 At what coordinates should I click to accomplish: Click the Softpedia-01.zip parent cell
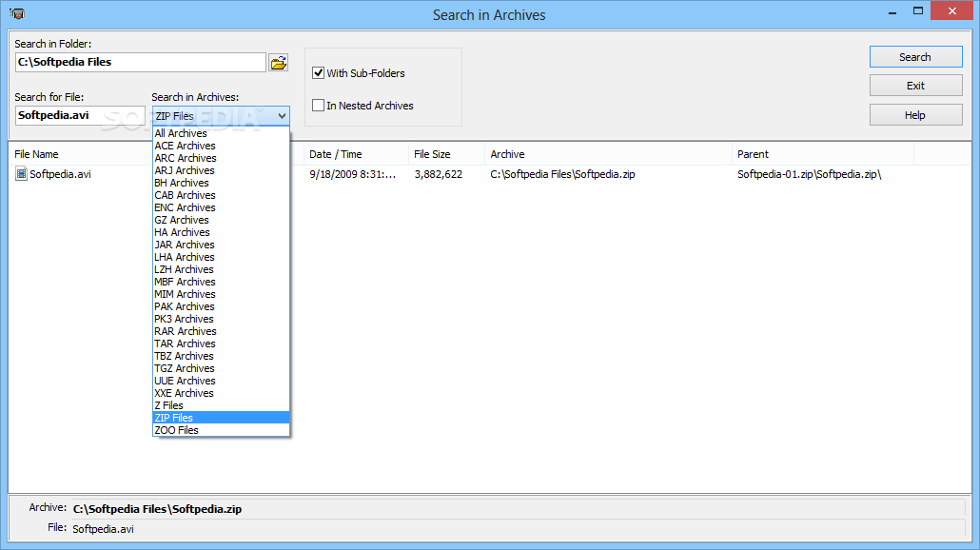coord(810,174)
